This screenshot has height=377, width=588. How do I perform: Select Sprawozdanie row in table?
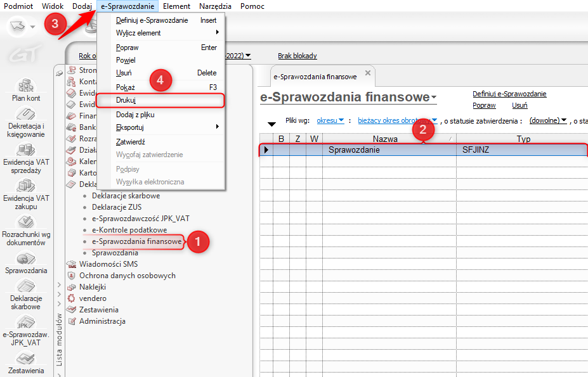click(x=424, y=150)
